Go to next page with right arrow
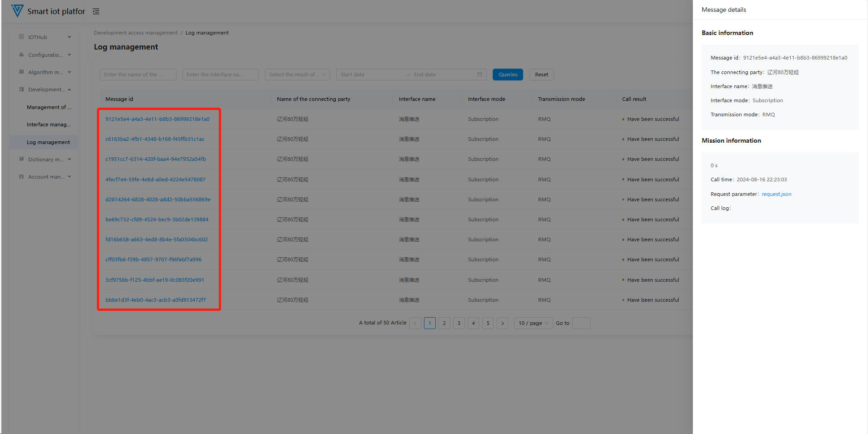This screenshot has height=434, width=868. 502,323
